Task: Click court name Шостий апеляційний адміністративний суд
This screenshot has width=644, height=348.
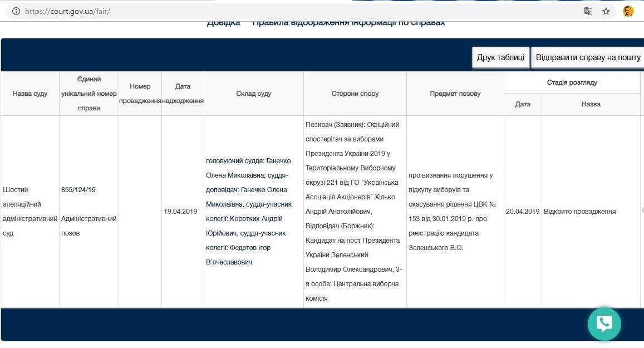Action: (30, 212)
